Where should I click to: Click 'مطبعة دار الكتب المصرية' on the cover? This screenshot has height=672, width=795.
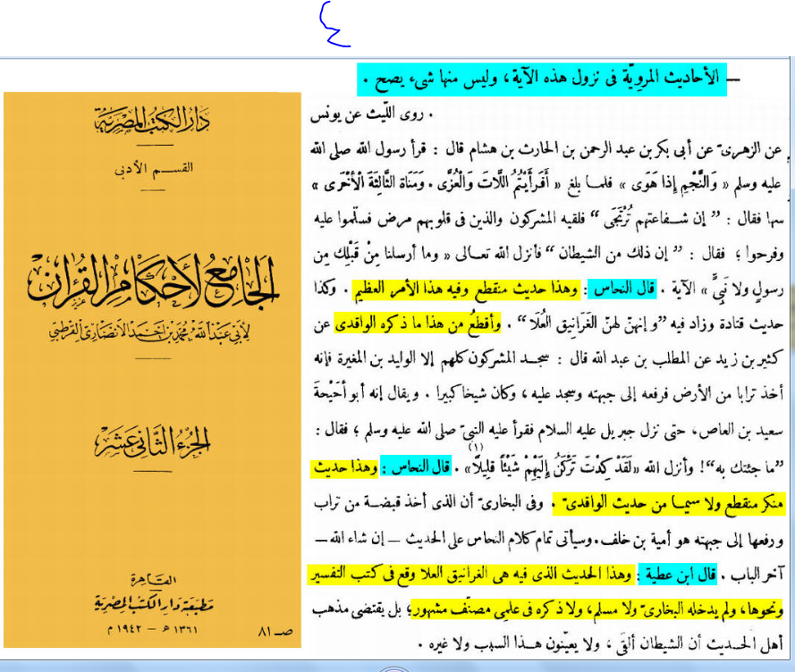point(154,603)
